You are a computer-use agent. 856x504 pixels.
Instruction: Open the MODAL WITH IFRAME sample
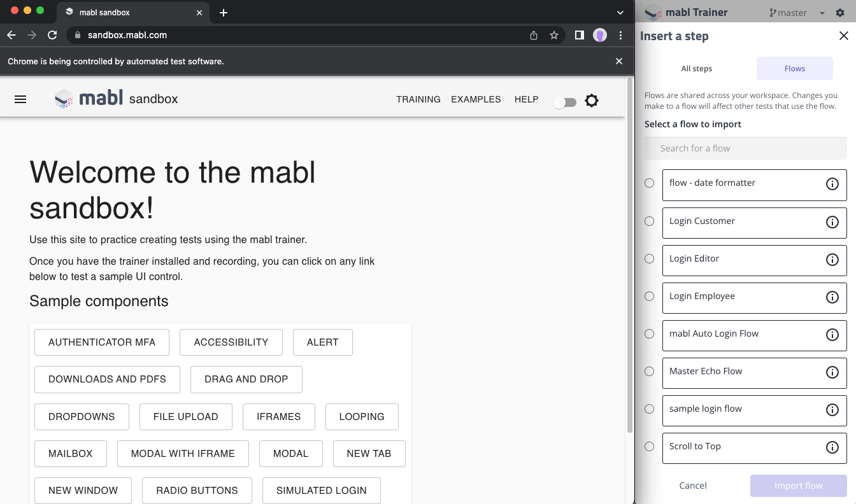click(183, 454)
